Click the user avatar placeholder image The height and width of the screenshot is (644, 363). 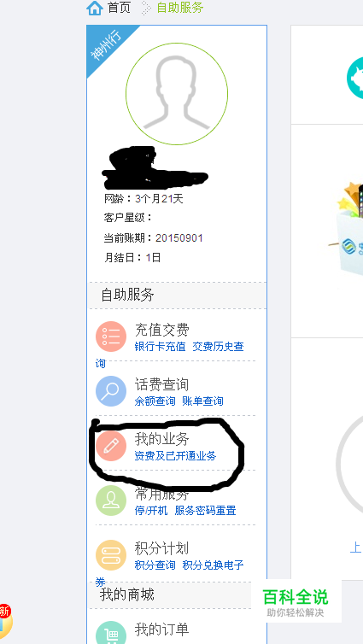click(177, 93)
